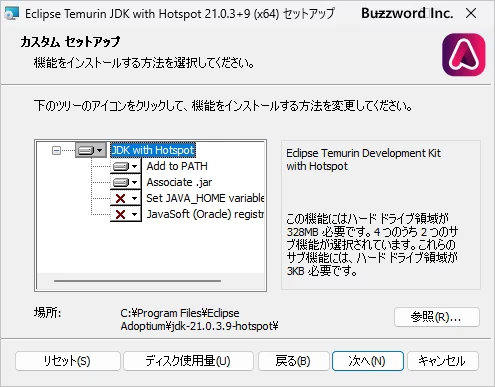Open install option dropdown for Add to PATH
495x387 pixels.
pos(126,166)
